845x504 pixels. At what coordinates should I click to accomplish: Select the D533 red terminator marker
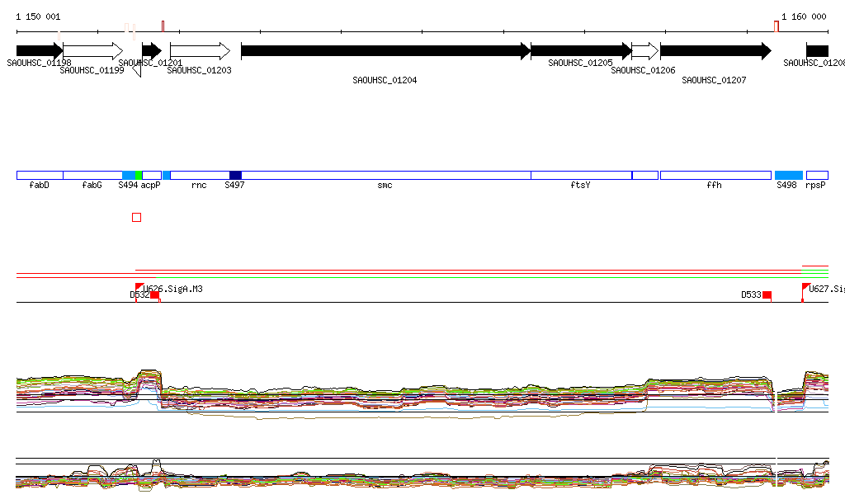click(767, 294)
